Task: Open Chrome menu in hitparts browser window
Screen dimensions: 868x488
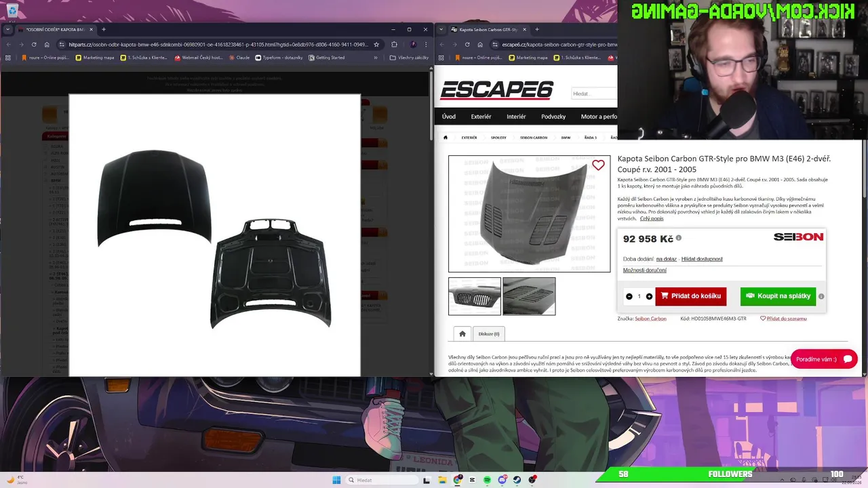Action: [426, 45]
